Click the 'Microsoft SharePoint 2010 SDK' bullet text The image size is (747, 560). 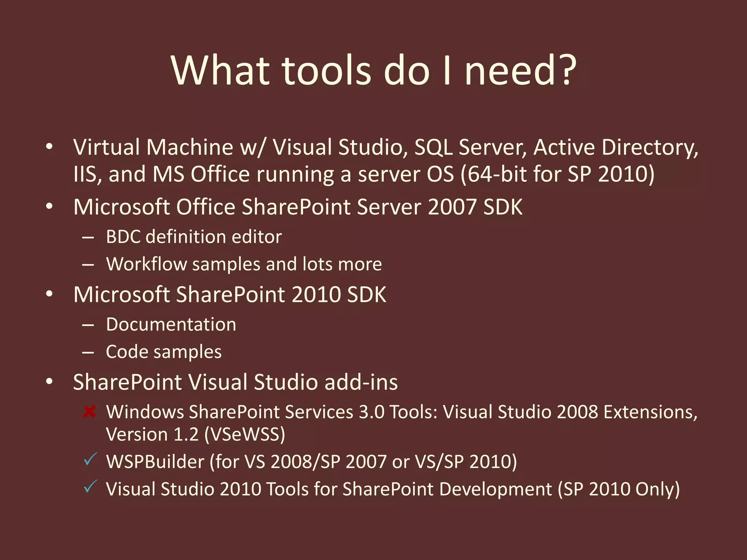pyautogui.click(x=230, y=294)
